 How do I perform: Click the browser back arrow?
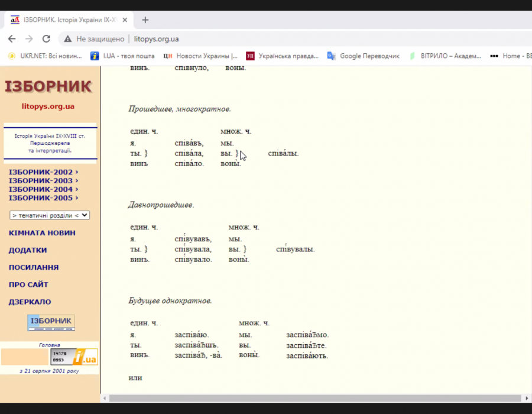(12, 39)
